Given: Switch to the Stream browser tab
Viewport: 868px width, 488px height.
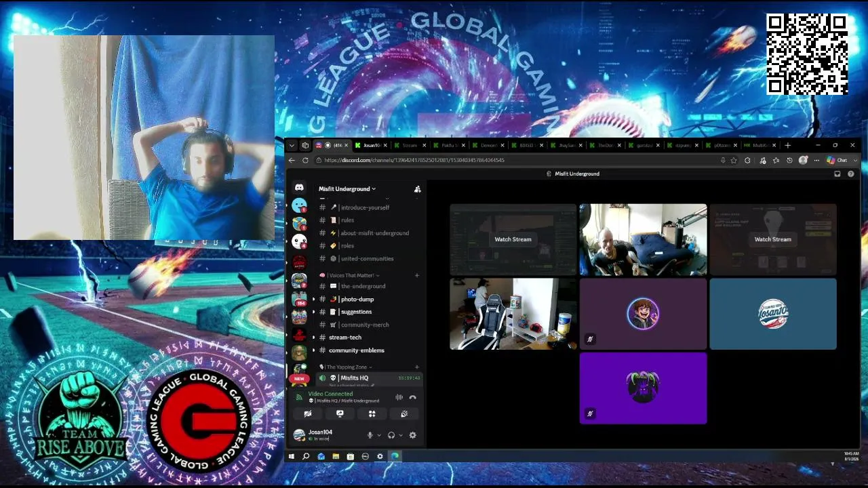Looking at the screenshot, I should [x=410, y=145].
